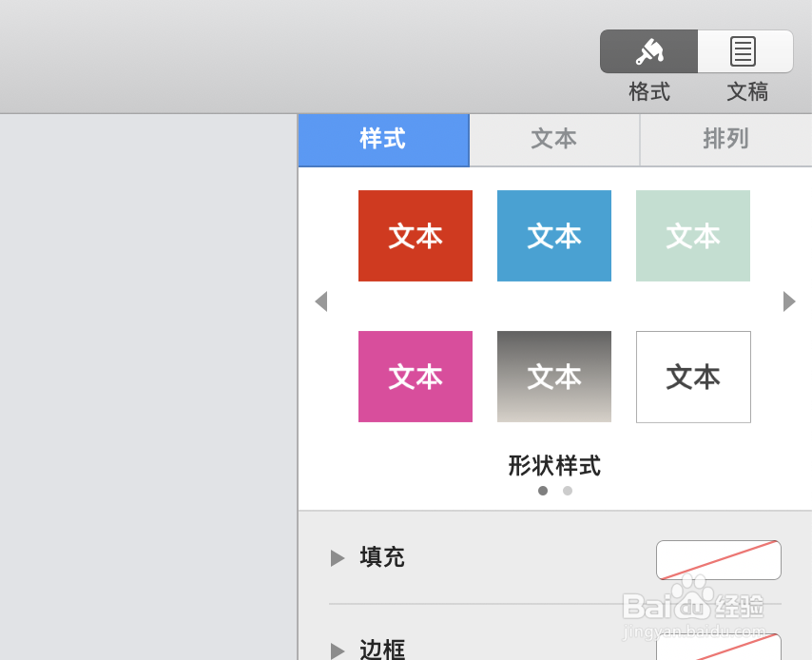
Task: Select the gray gradient shape style
Action: pos(553,377)
